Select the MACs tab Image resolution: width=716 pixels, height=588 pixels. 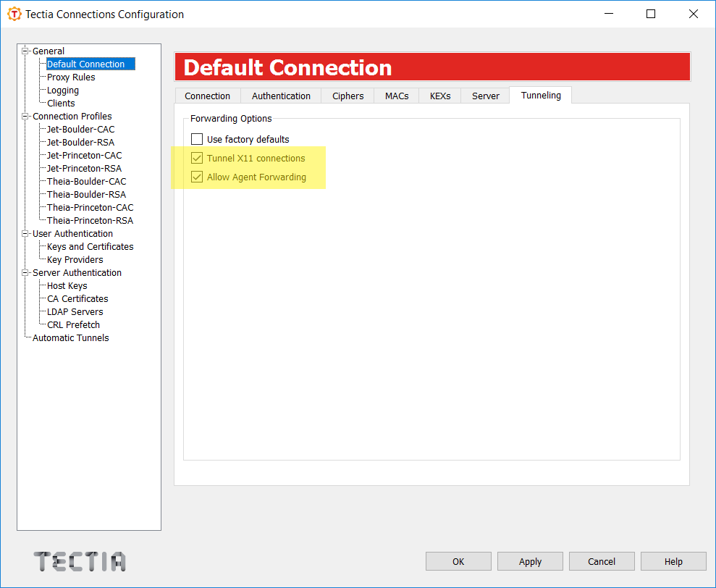point(396,96)
